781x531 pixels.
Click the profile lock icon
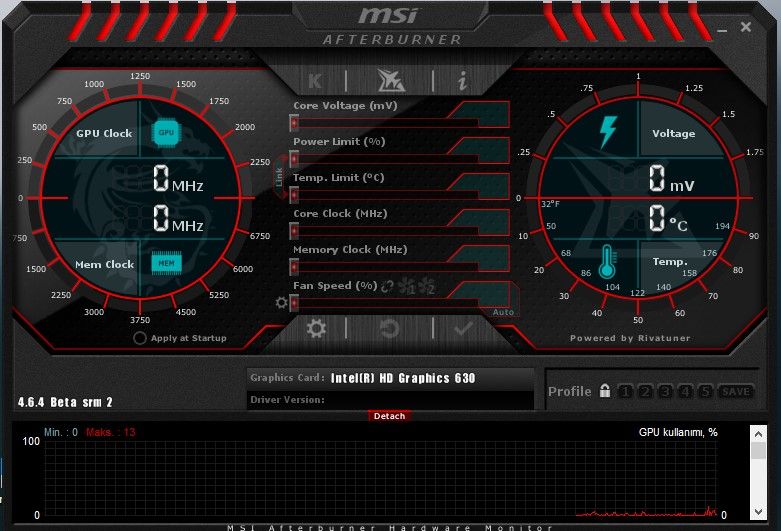point(605,391)
